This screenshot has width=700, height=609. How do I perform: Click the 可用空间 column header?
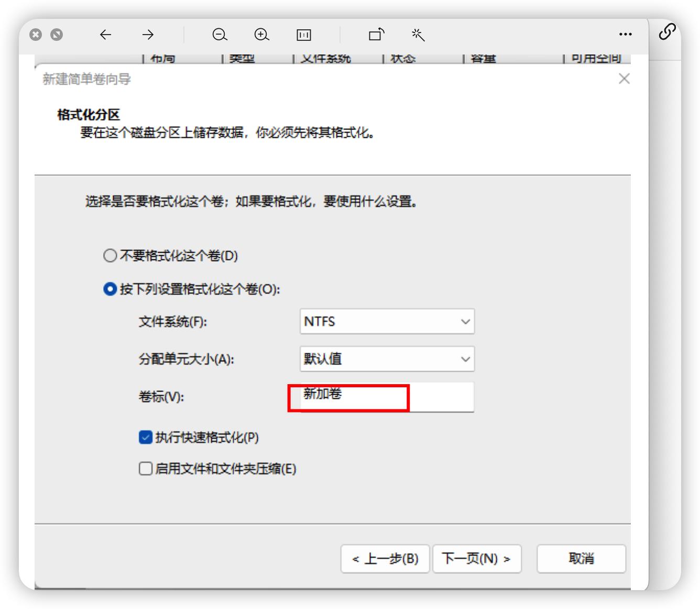point(596,58)
